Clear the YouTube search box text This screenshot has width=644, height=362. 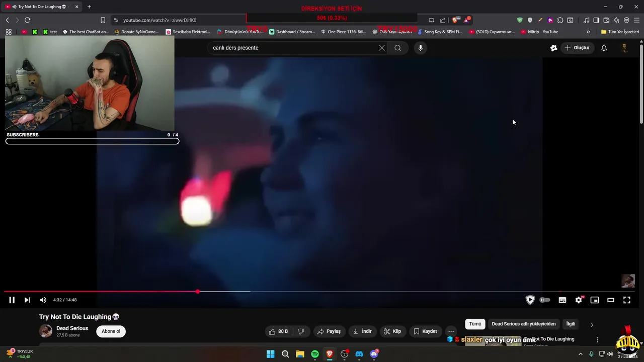point(381,48)
